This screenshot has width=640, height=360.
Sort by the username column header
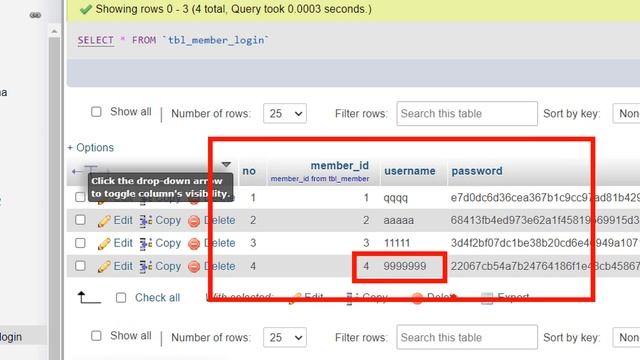410,171
